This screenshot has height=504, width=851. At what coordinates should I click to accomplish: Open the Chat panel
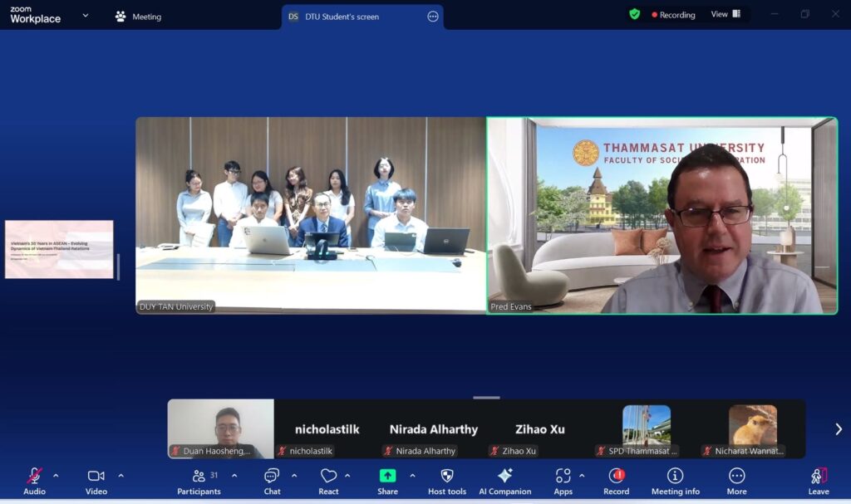click(272, 482)
